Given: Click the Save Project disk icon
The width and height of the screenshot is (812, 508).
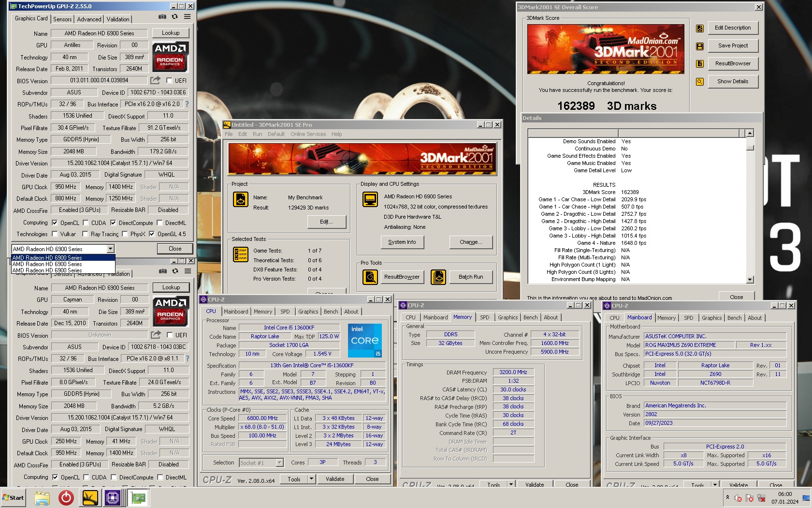Looking at the screenshot, I should tap(699, 46).
